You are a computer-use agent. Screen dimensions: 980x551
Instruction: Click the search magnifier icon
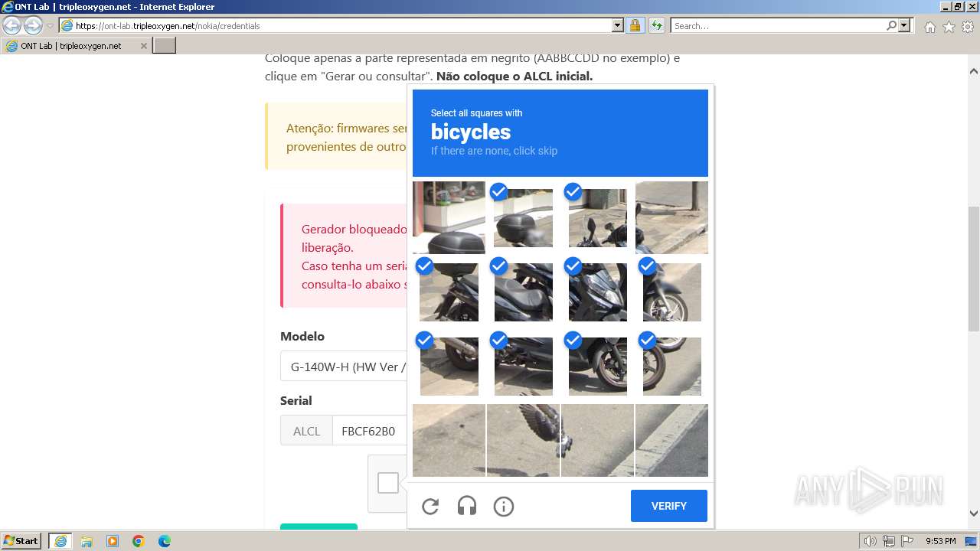[891, 25]
